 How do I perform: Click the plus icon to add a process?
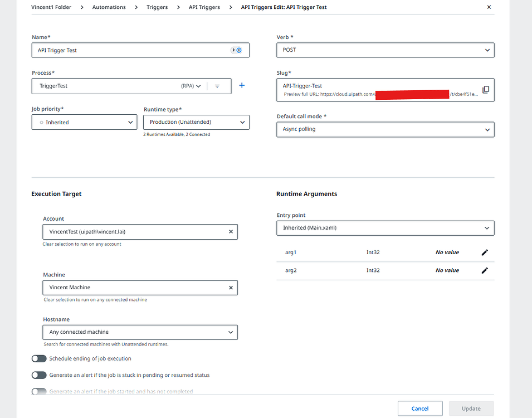(241, 86)
